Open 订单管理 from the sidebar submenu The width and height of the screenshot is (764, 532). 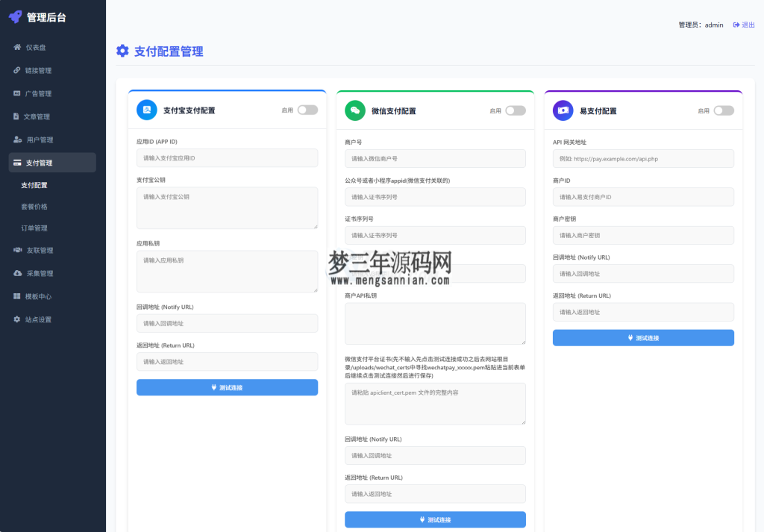(x=35, y=228)
